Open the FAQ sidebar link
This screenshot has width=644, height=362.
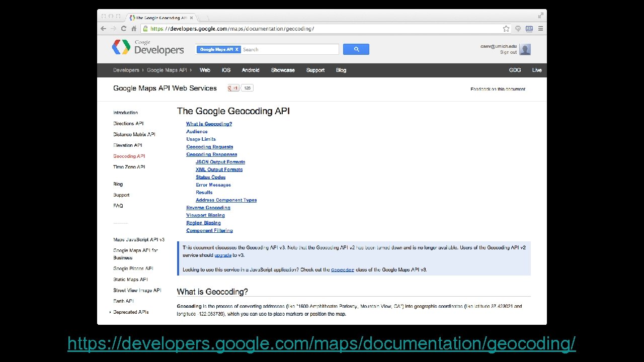pyautogui.click(x=118, y=206)
